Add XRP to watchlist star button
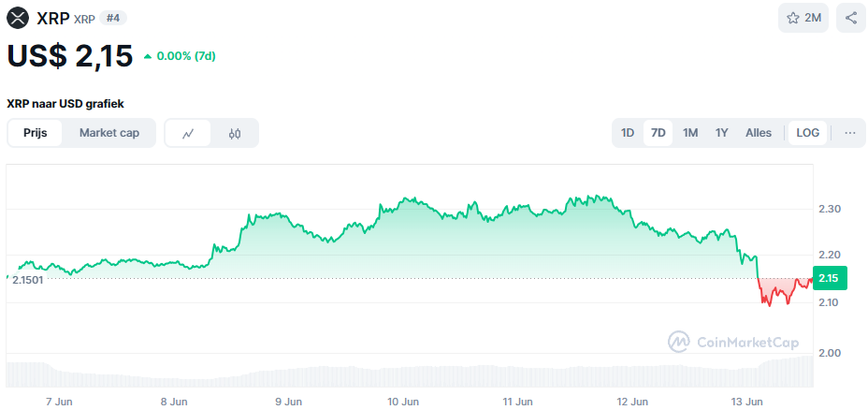Viewport: 868px width, 410px height. pos(803,18)
